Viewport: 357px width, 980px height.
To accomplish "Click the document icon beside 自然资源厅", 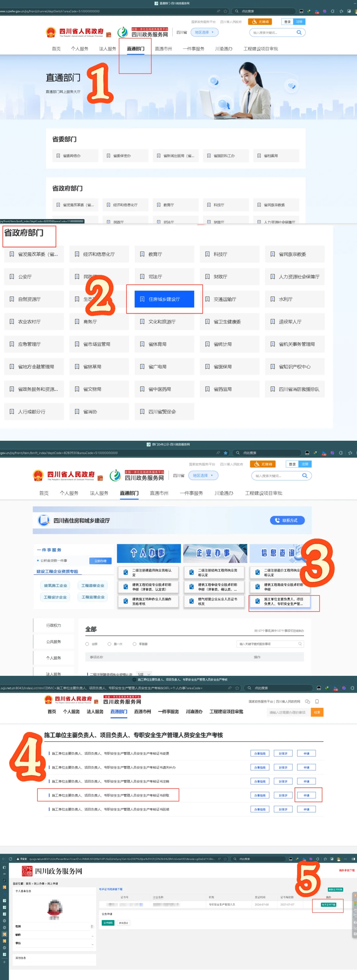I will point(12,299).
